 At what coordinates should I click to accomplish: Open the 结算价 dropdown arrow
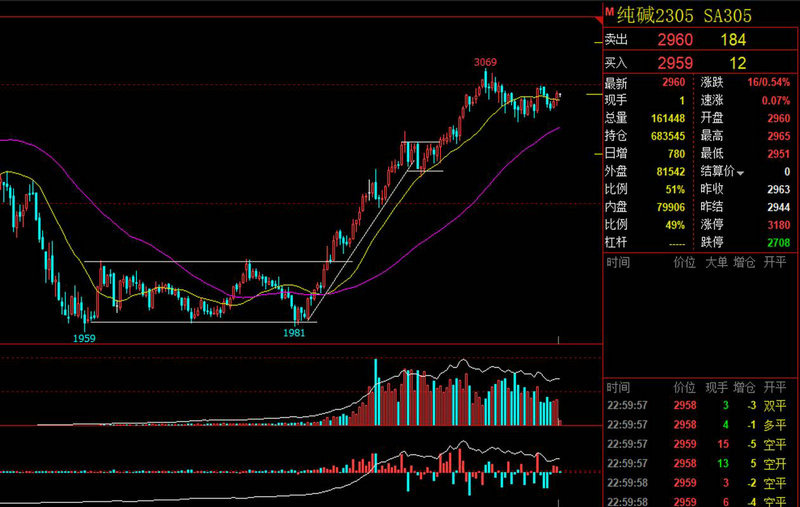741,173
